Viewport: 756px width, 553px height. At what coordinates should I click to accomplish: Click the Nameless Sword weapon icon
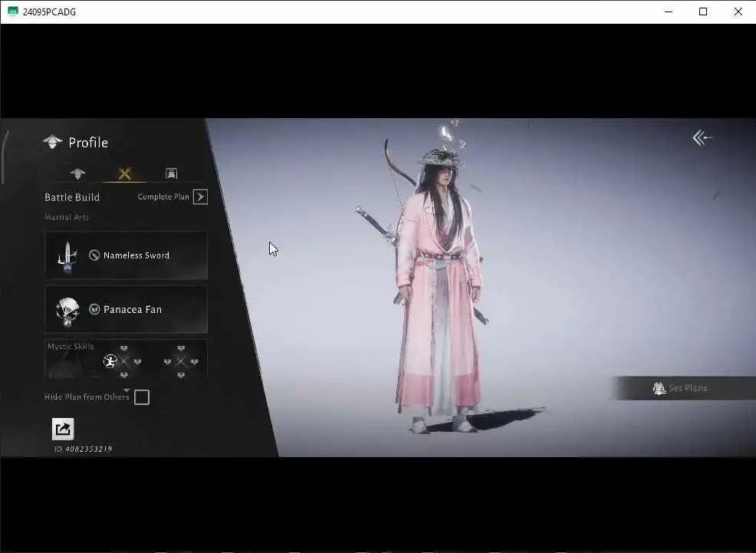coord(67,256)
